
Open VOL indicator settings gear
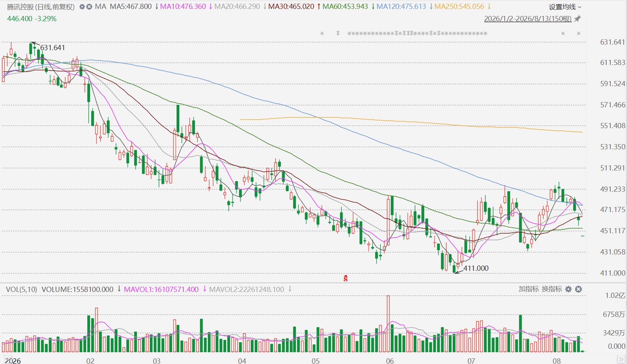[x=568, y=289]
